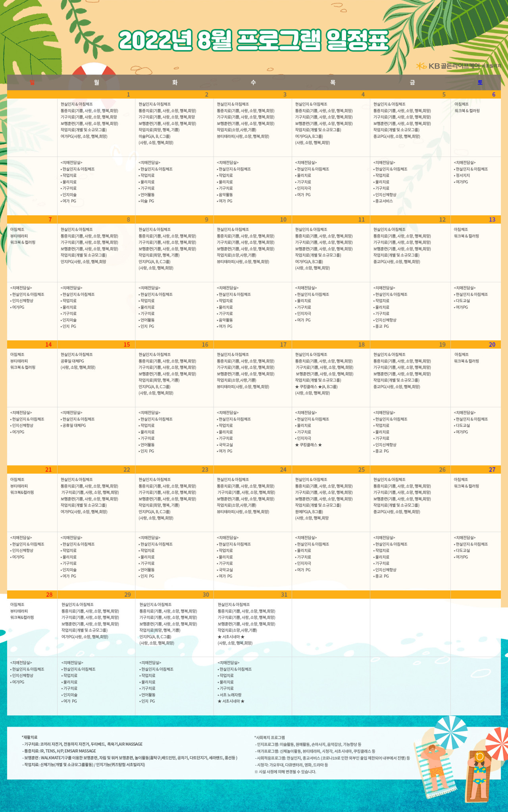This screenshot has height=812, width=508.
Task: Click the 2022년 8월 프로그램 일정표 title
Action: (x=253, y=41)
